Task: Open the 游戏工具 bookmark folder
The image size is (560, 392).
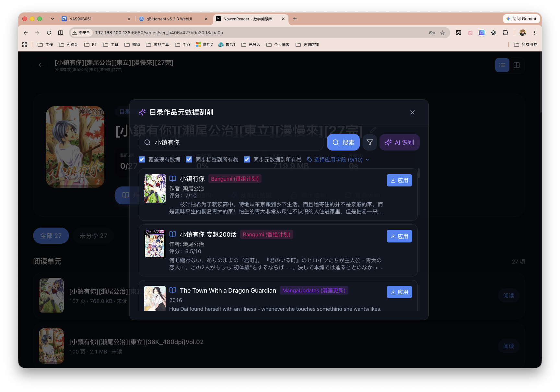Action: click(x=157, y=45)
